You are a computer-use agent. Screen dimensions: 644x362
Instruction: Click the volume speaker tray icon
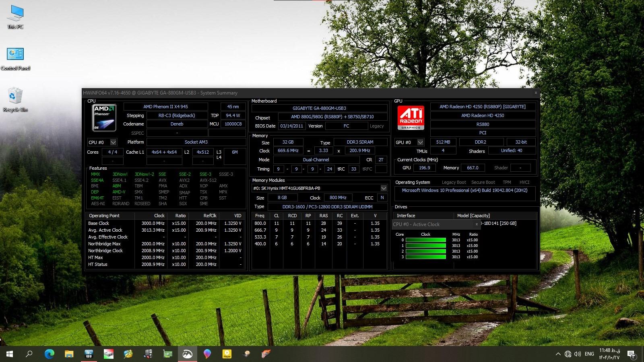click(578, 354)
